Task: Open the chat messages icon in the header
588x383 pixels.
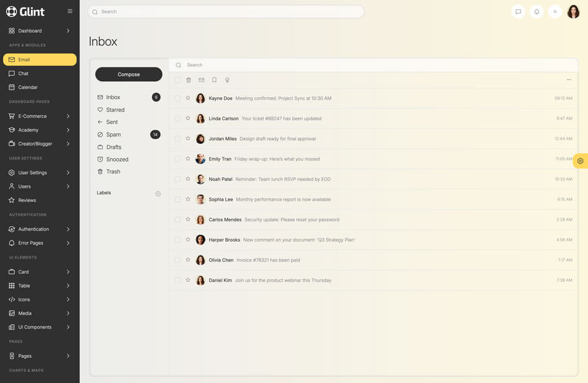Action: click(518, 12)
